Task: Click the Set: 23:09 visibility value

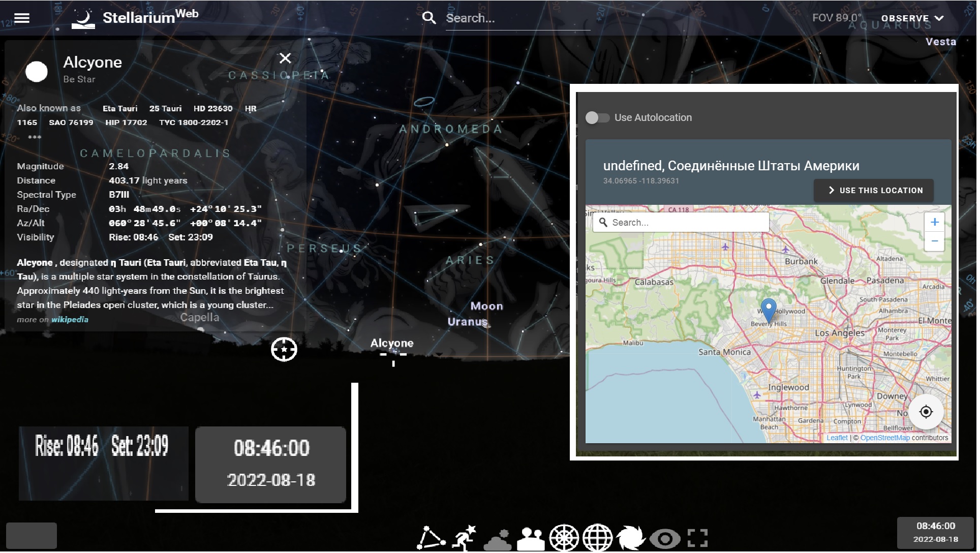Action: (191, 237)
